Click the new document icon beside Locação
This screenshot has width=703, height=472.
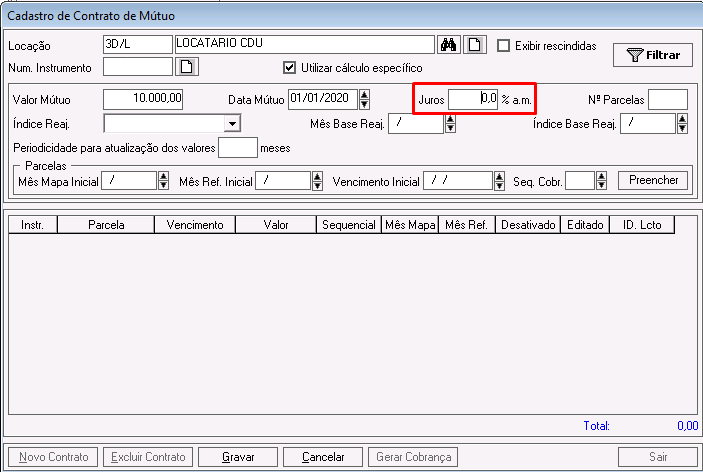(475, 44)
